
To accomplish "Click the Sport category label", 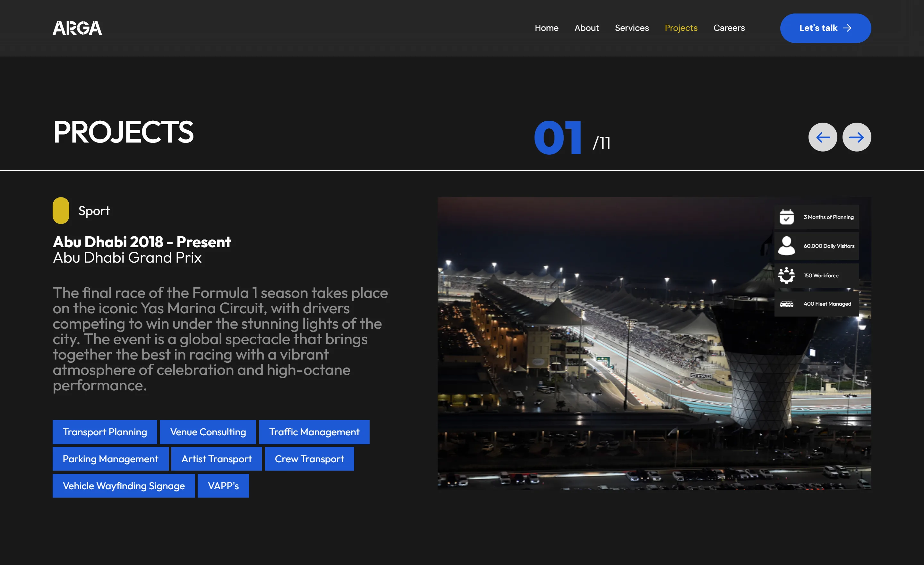I will (94, 211).
